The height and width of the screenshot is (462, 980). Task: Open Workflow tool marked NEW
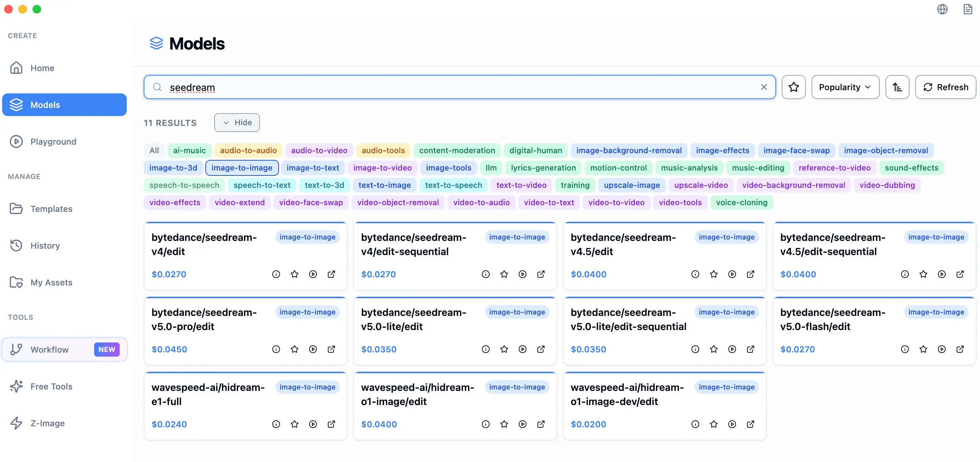tap(64, 350)
